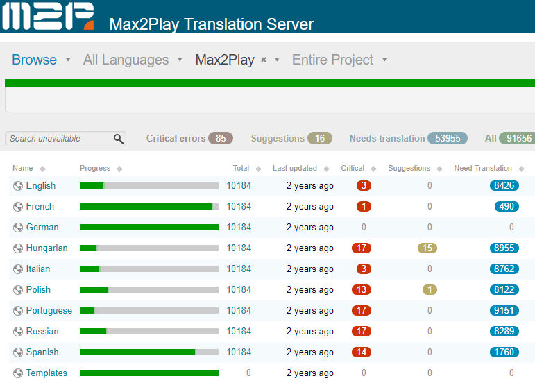Open the Entire Project dropdown arrow
The height and width of the screenshot is (392, 535).
(x=384, y=60)
